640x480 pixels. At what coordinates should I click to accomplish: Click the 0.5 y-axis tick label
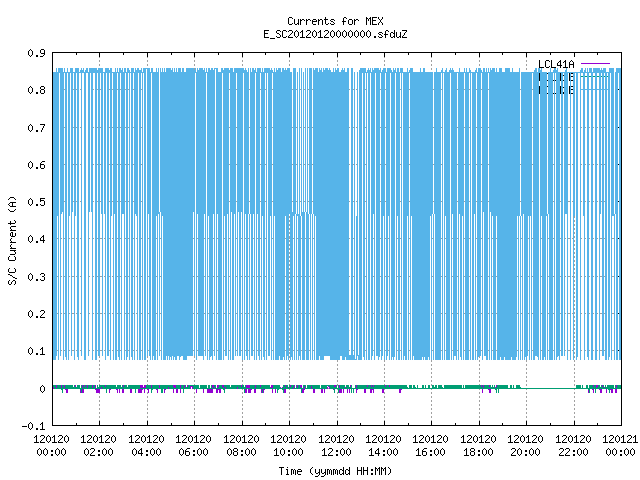tap(36, 202)
